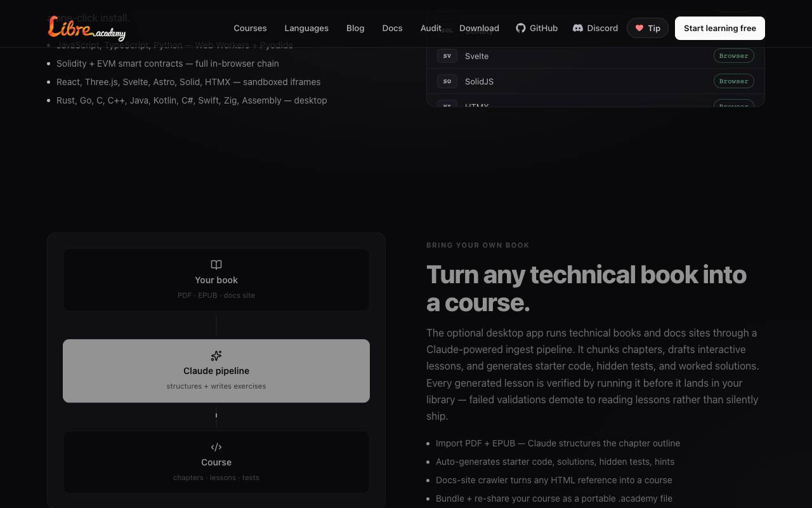Click the GitHub octocat icon
The width and height of the screenshot is (812, 508).
tap(521, 28)
